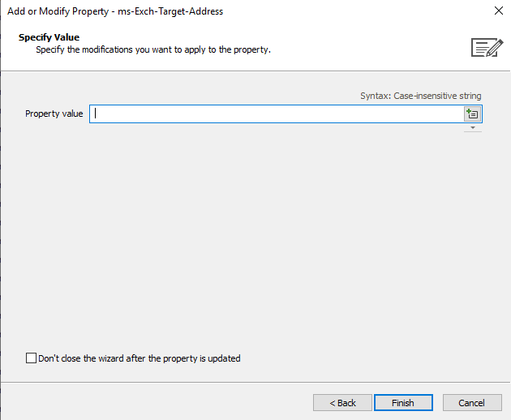
Task: Click the edit-document pencil icon in header
Action: click(487, 48)
